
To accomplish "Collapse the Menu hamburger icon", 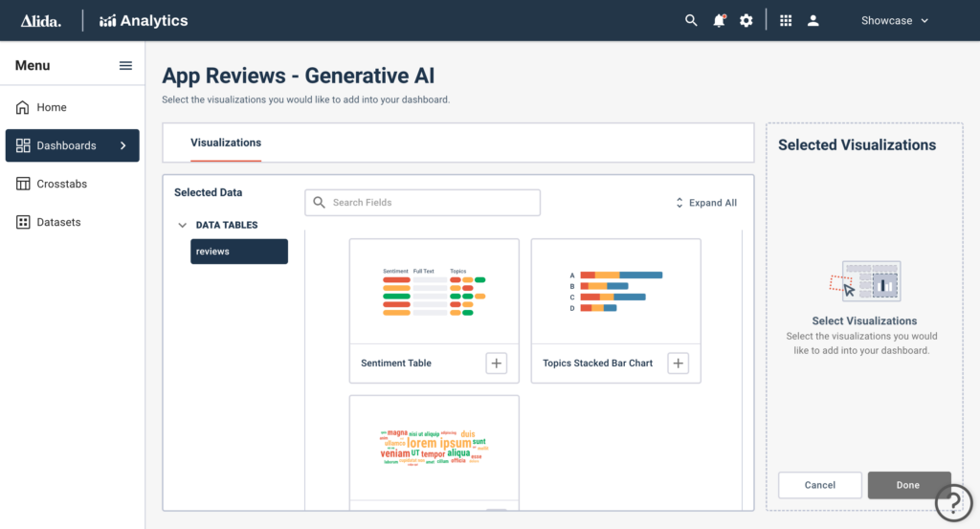I will coord(125,66).
